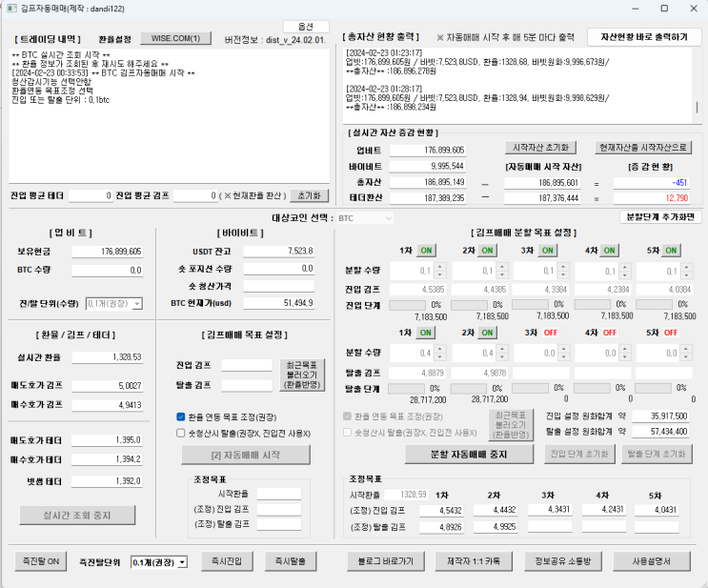Click 증감현황 value -451
708x588 pixels.
tap(651, 183)
